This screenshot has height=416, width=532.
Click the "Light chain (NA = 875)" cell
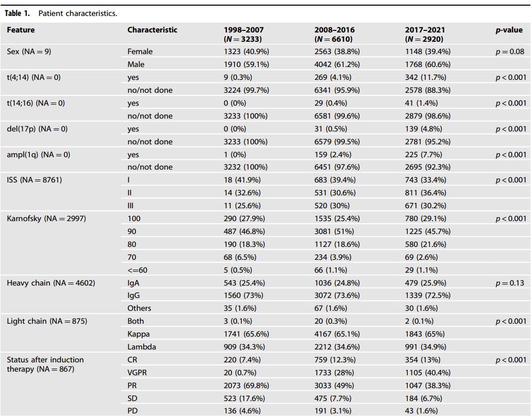(47, 321)
